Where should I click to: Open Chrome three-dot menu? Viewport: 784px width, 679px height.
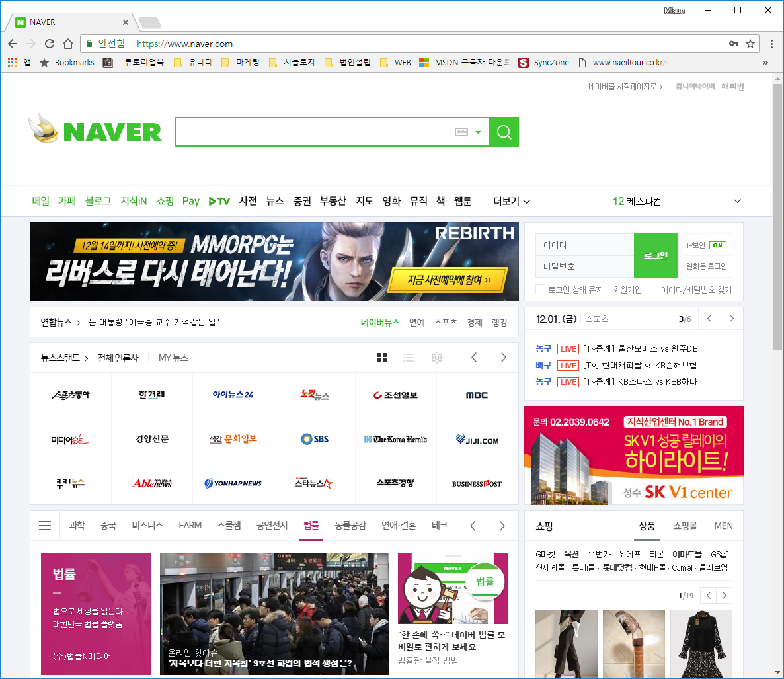point(771,44)
